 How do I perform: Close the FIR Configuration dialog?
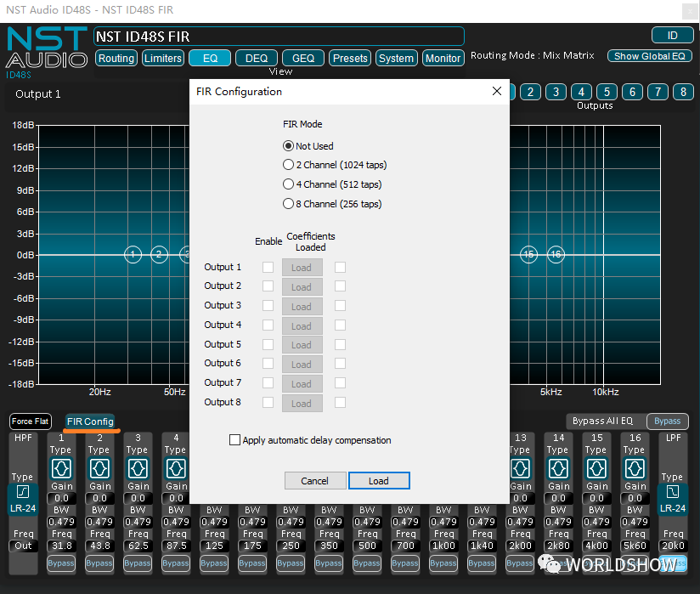tap(496, 91)
